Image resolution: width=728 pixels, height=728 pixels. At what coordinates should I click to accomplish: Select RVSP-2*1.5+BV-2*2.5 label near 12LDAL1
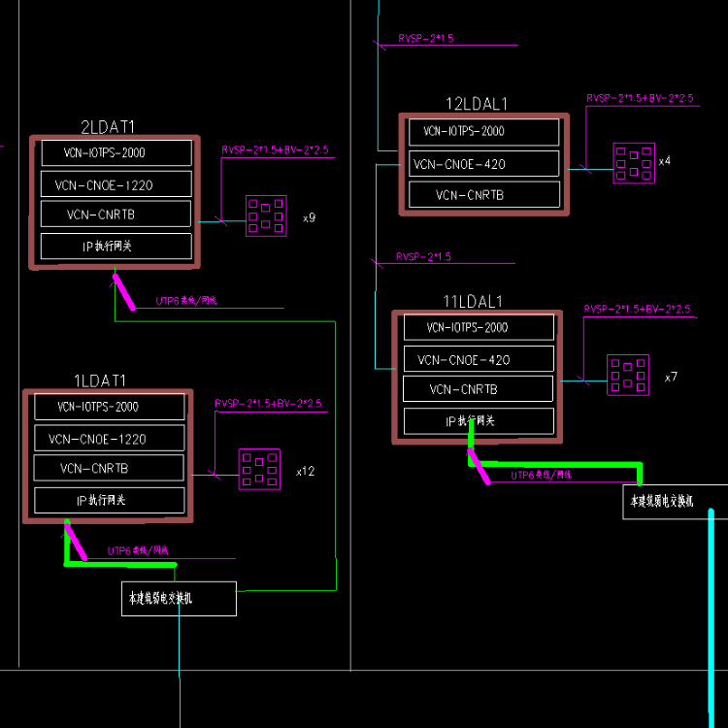click(x=640, y=98)
